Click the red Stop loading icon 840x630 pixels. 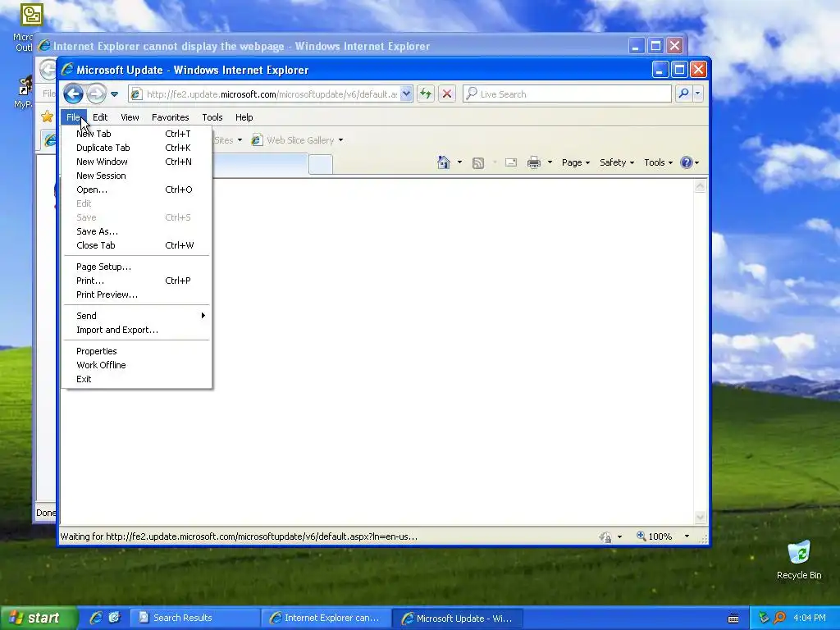click(x=447, y=94)
